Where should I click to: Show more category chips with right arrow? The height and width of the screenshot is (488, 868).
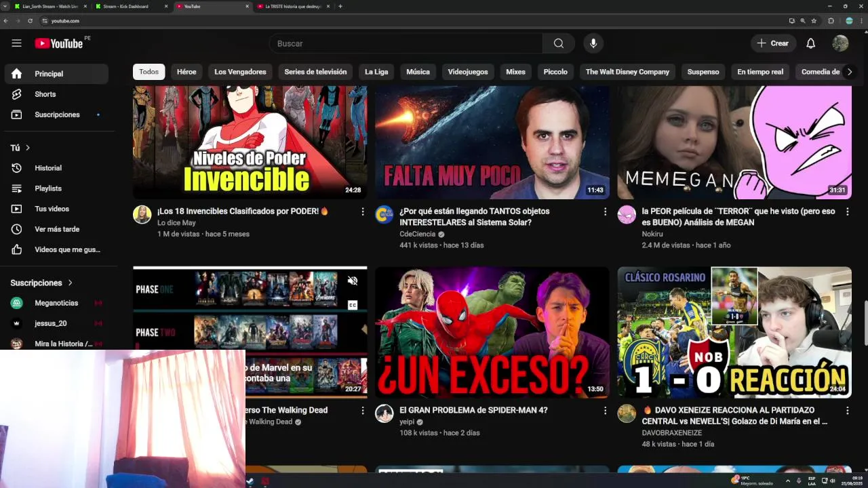(849, 72)
